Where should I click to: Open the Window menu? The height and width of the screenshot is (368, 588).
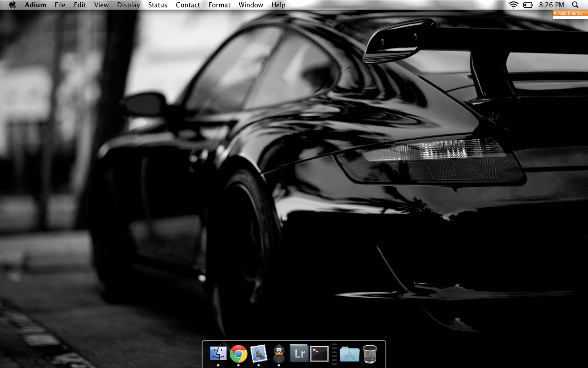coord(251,5)
